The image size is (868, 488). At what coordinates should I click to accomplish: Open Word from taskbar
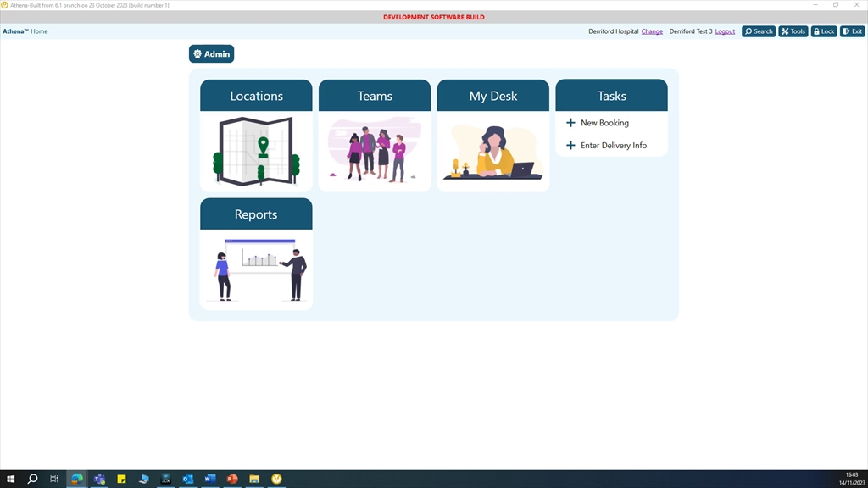tap(210, 479)
